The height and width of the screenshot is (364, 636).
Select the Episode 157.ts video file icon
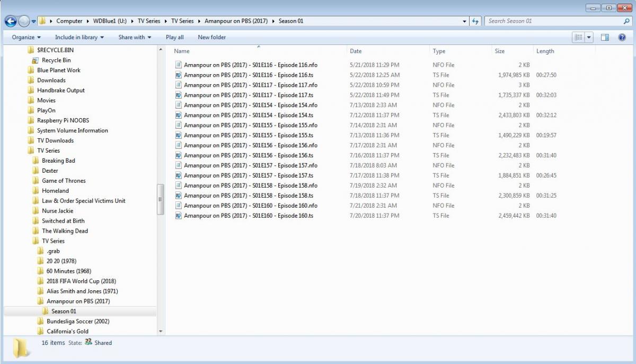(179, 175)
